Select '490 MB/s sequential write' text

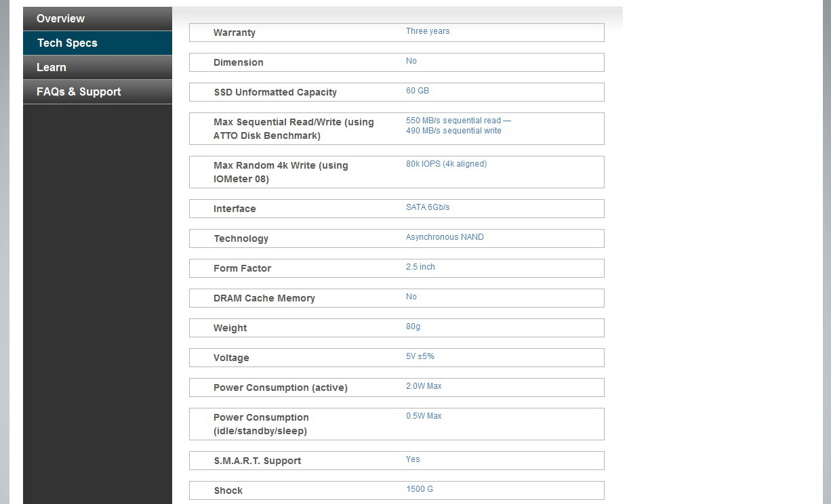coord(453,131)
